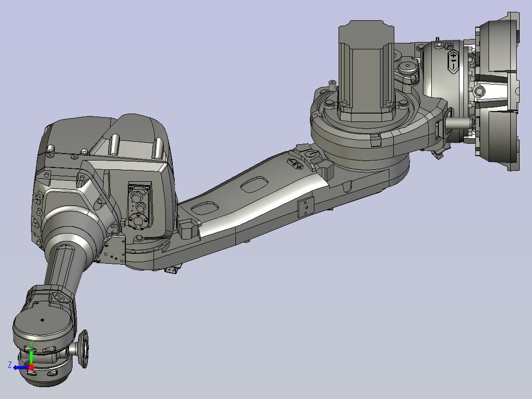The width and height of the screenshot is (532, 399).
Task: Select the red origin point of the triad
Action: tap(31, 367)
